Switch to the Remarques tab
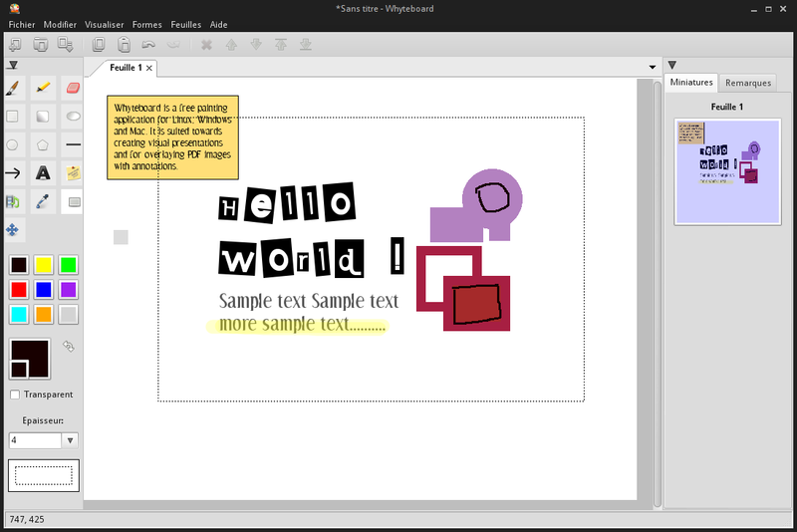 pos(748,83)
